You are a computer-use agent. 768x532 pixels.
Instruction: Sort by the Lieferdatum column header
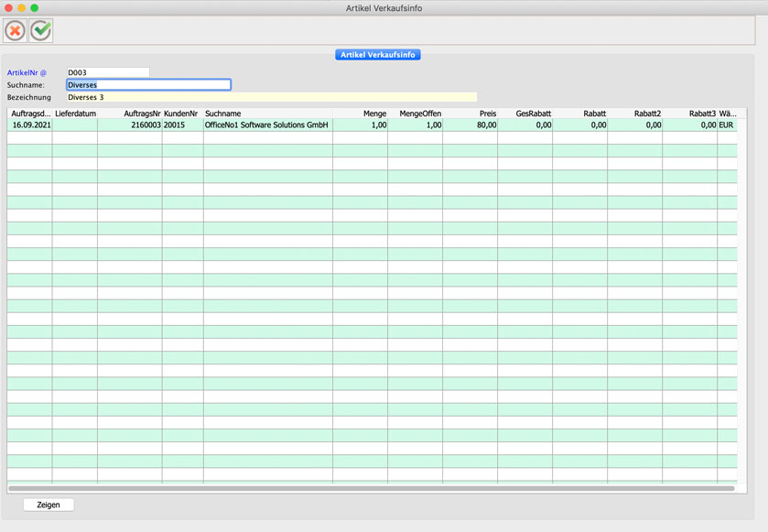pyautogui.click(x=75, y=114)
